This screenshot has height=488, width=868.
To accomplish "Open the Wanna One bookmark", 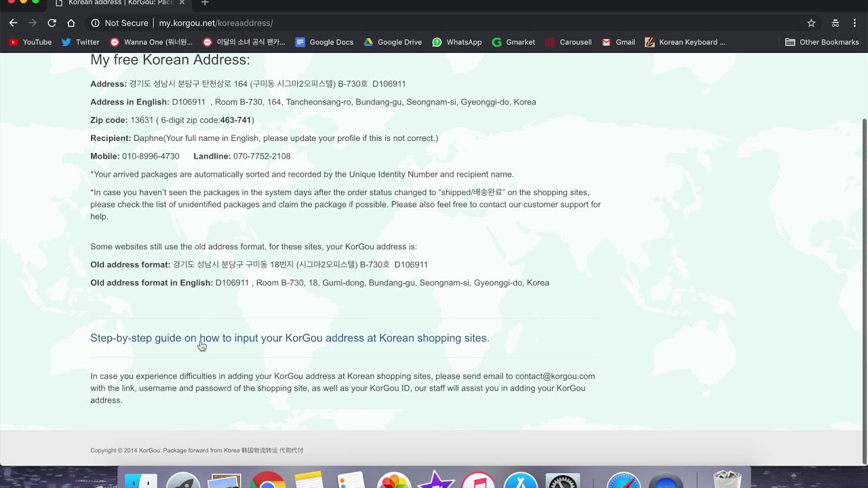I will (x=151, y=42).
